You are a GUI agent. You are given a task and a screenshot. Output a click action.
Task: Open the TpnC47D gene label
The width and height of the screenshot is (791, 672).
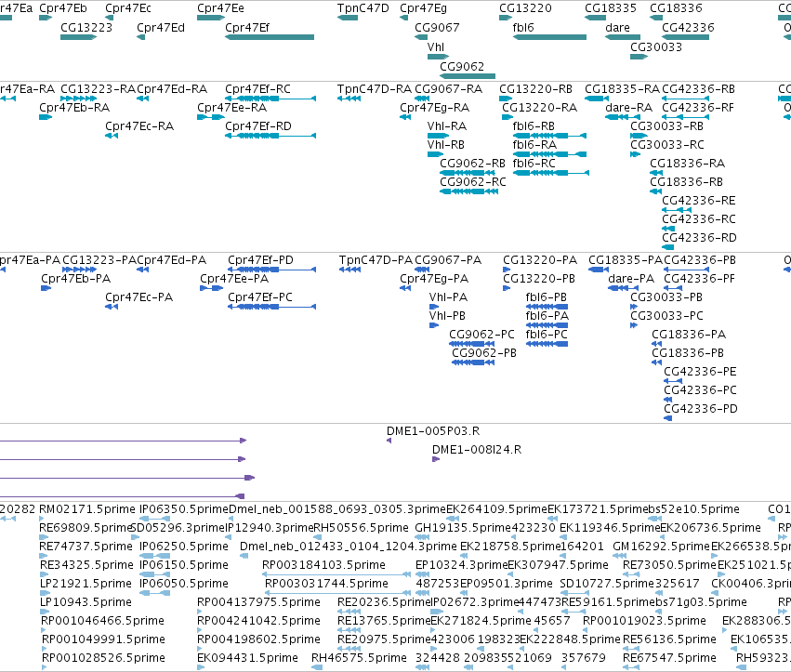point(363,8)
